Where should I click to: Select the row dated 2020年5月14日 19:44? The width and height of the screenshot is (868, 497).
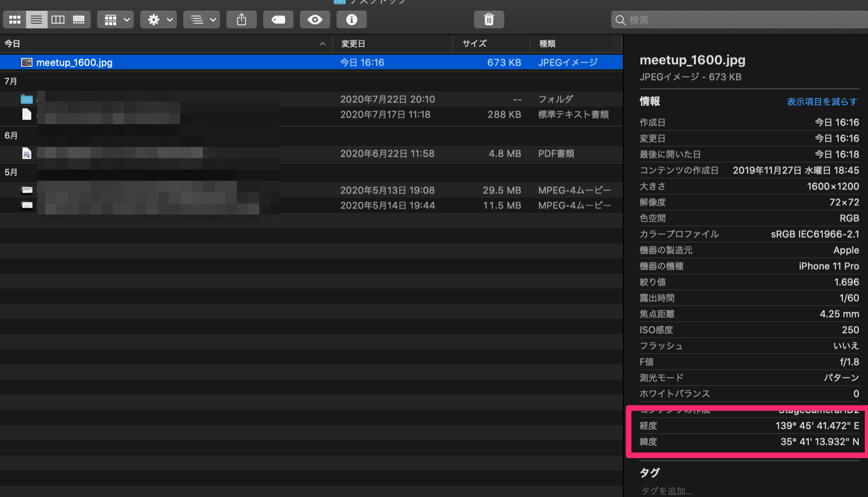coord(311,206)
